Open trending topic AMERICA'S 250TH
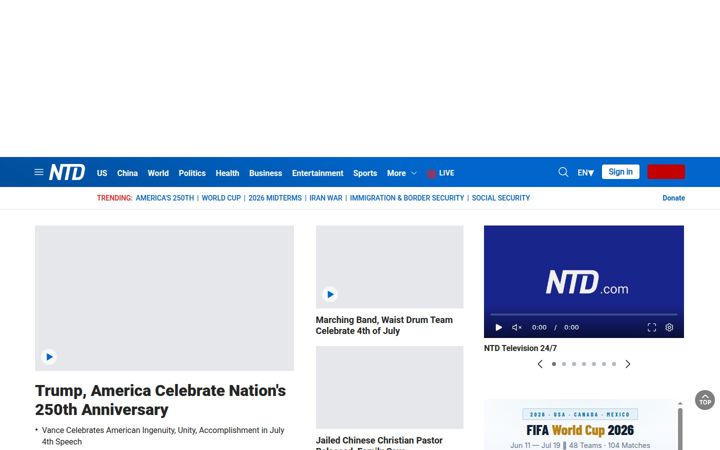 coord(165,198)
